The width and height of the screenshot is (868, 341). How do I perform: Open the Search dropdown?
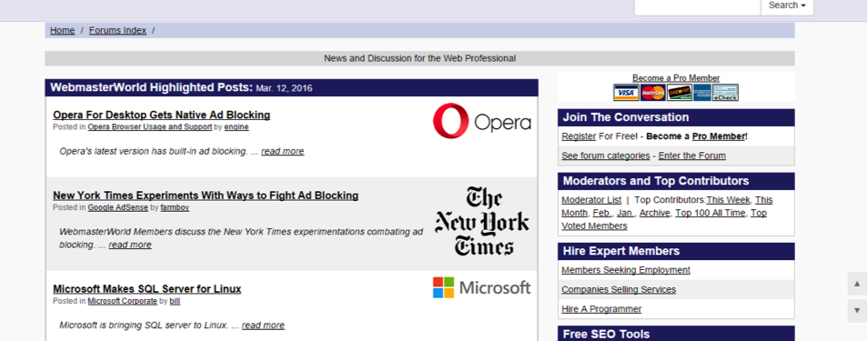(787, 5)
